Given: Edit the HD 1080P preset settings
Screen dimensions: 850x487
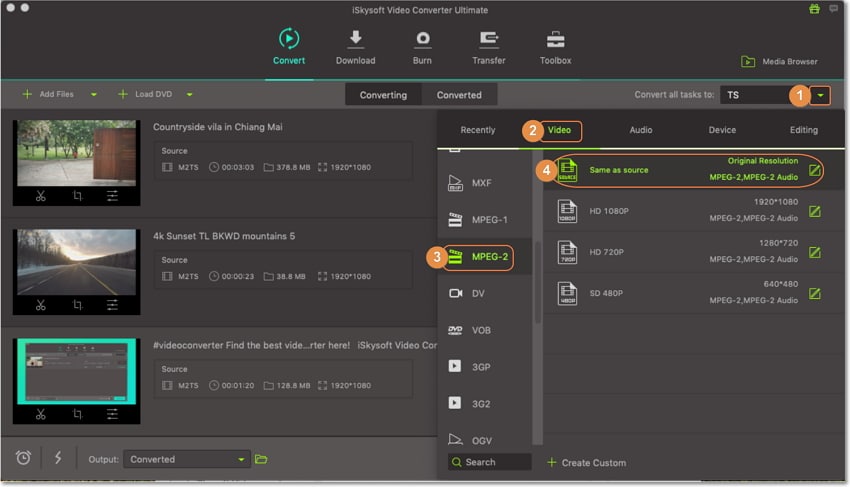Looking at the screenshot, I should coord(814,212).
